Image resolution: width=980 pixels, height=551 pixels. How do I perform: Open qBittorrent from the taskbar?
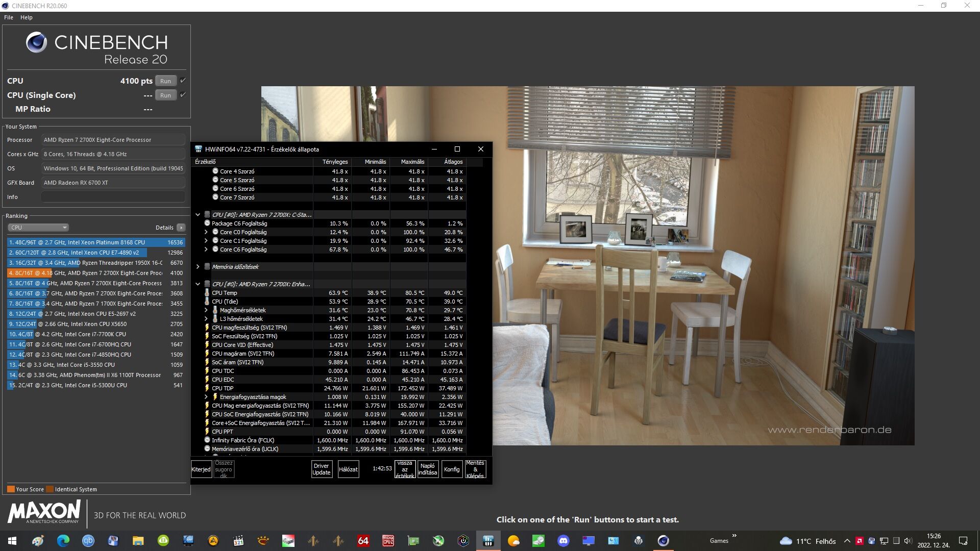88,541
